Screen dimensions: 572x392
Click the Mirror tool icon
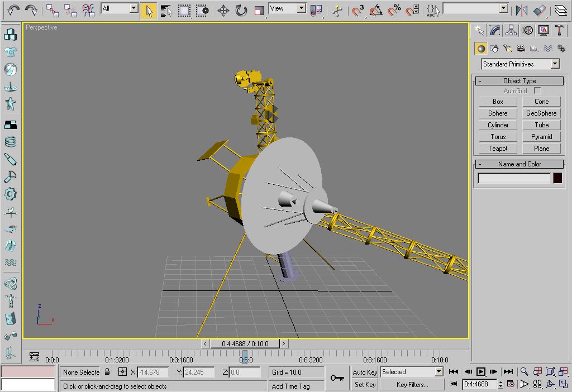click(521, 10)
